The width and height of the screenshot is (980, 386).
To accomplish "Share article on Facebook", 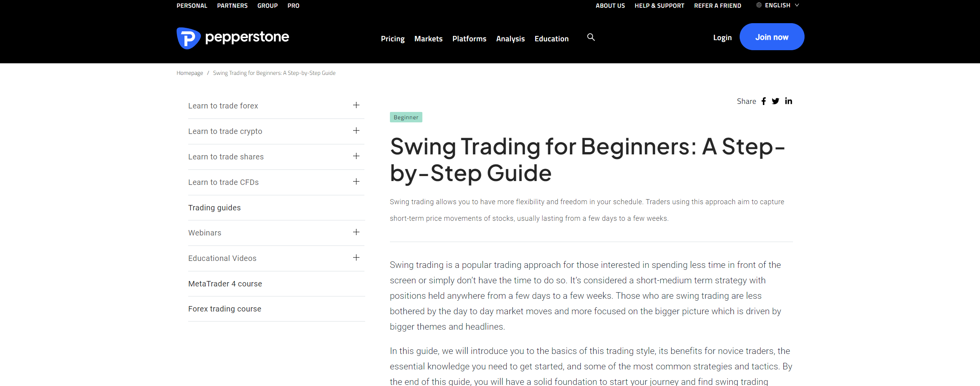I will (764, 101).
